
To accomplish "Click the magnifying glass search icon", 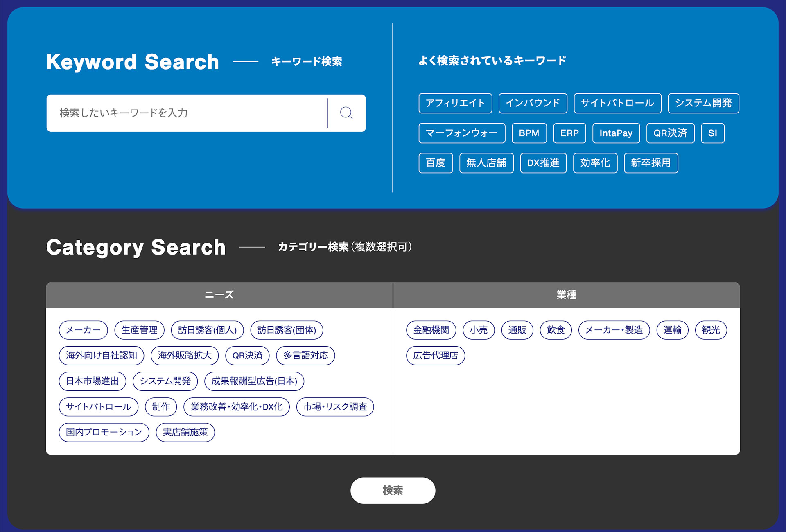I will click(346, 113).
